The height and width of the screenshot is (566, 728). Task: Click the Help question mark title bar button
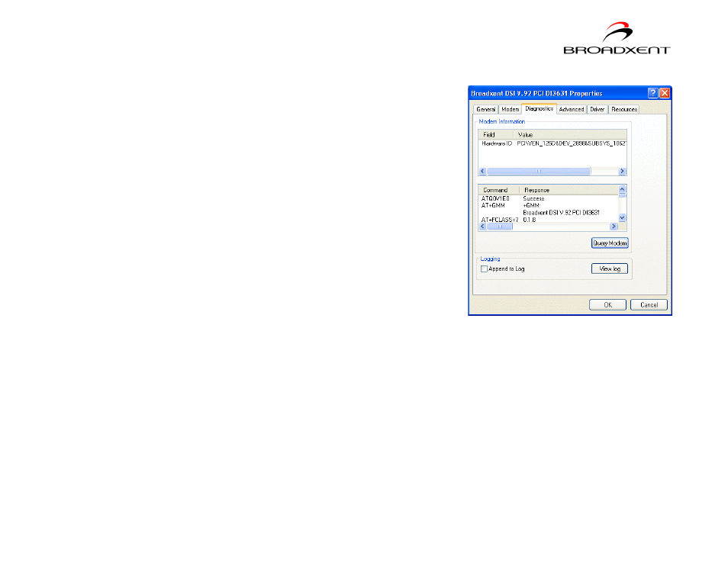point(652,93)
